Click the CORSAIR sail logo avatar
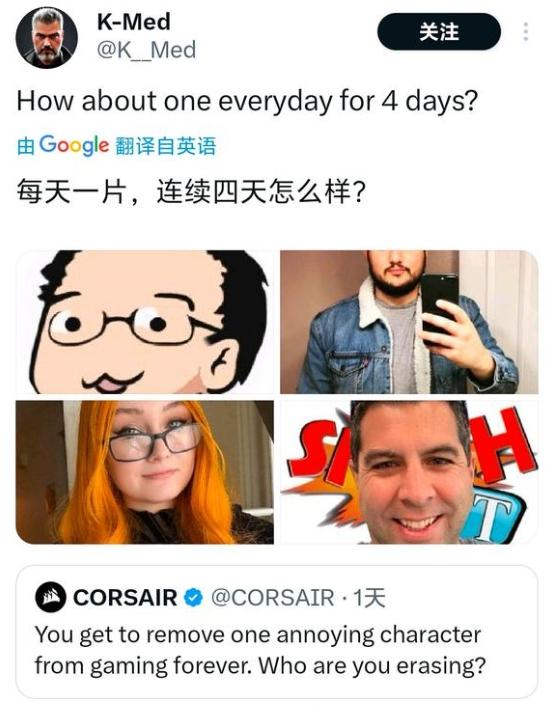The width and height of the screenshot is (557, 710). (51, 597)
